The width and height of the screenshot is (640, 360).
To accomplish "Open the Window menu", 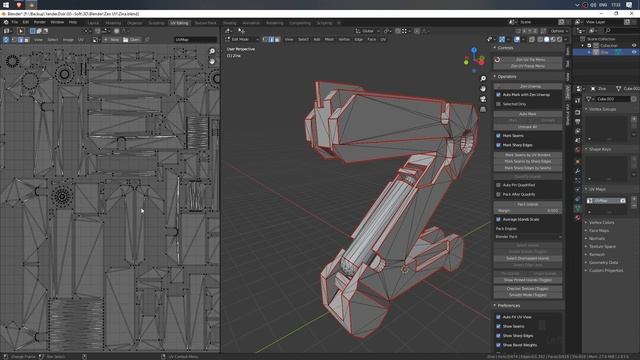I will [x=57, y=22].
